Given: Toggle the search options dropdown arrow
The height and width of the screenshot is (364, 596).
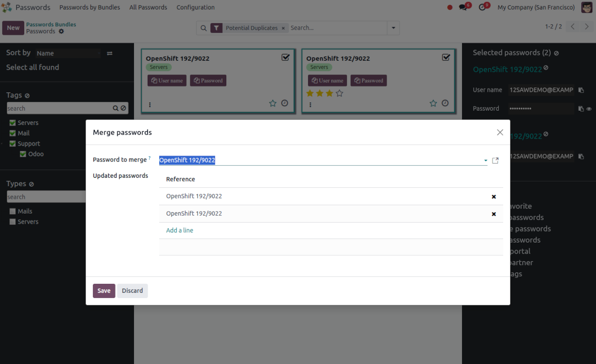Looking at the screenshot, I should click(x=393, y=28).
